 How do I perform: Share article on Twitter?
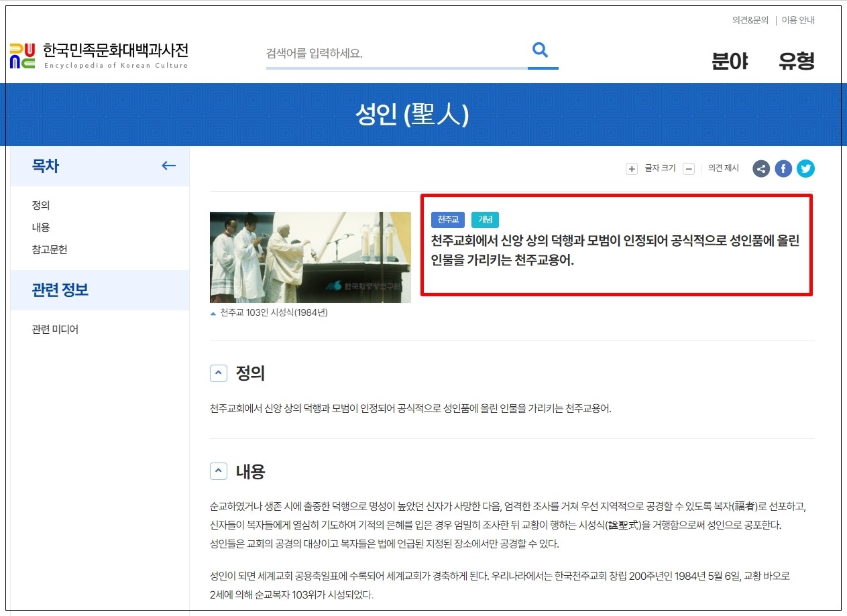point(805,169)
